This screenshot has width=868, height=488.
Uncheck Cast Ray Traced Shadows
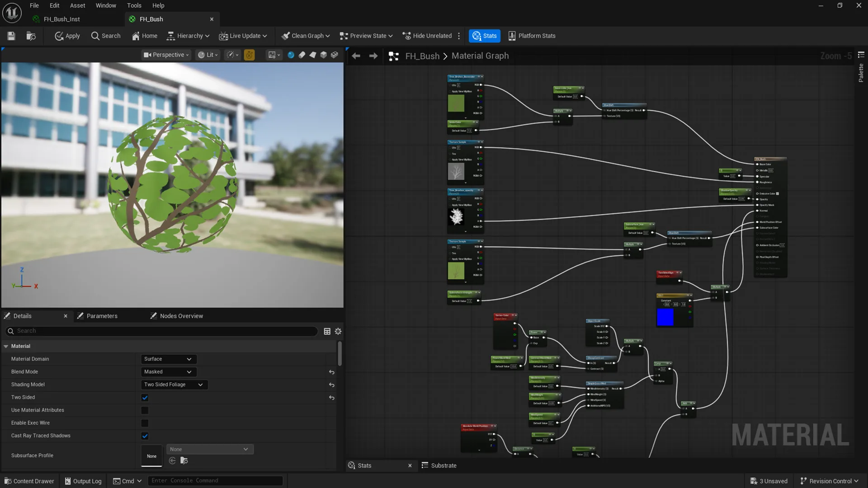pos(145,436)
